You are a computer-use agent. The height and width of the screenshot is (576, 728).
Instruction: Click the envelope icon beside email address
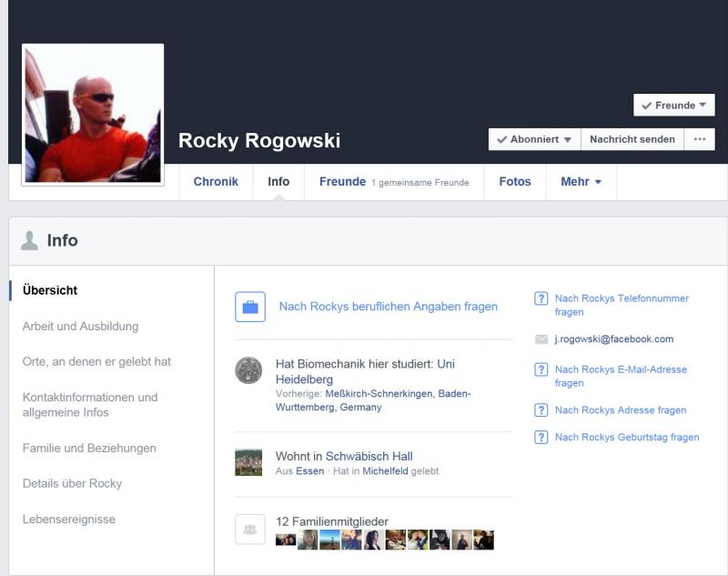[x=541, y=339]
